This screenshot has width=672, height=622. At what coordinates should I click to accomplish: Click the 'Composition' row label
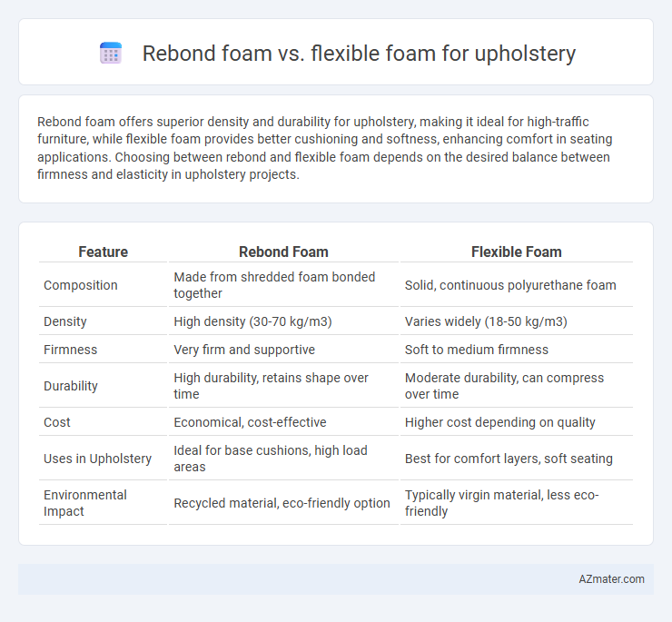81,285
